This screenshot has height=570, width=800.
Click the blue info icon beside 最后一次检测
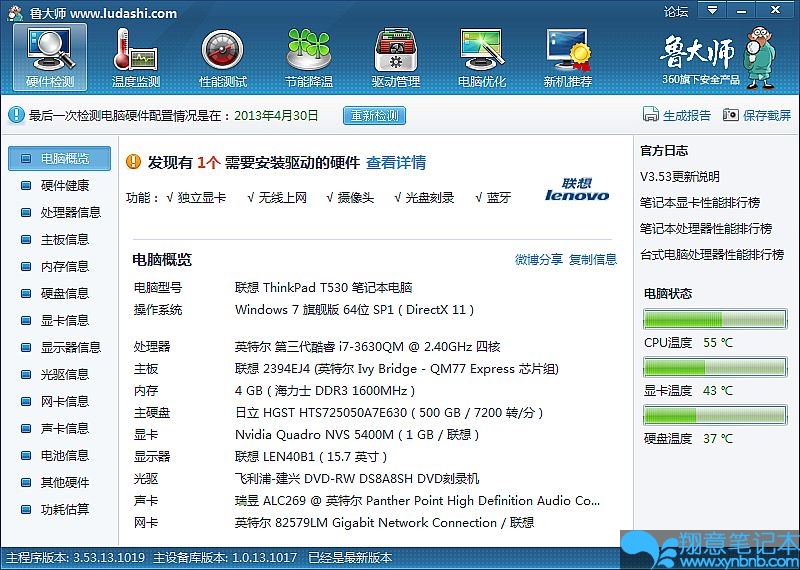click(16, 115)
